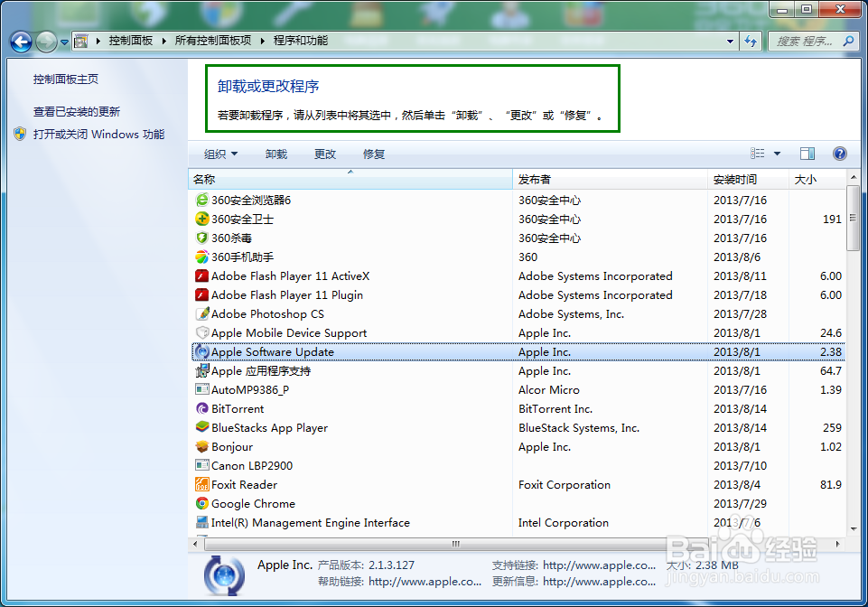Click 更改 in the toolbar

point(325,154)
